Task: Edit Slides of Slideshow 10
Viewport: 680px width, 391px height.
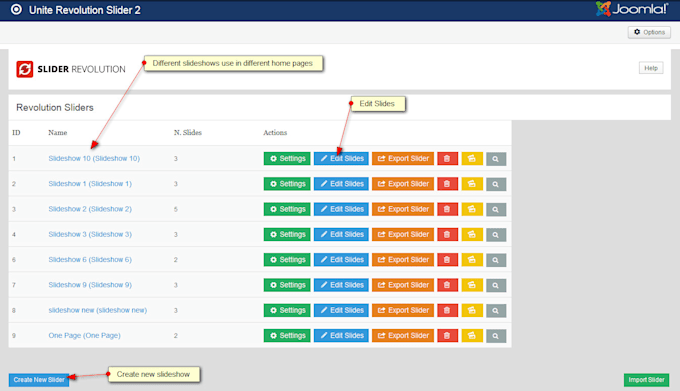Action: [x=341, y=159]
